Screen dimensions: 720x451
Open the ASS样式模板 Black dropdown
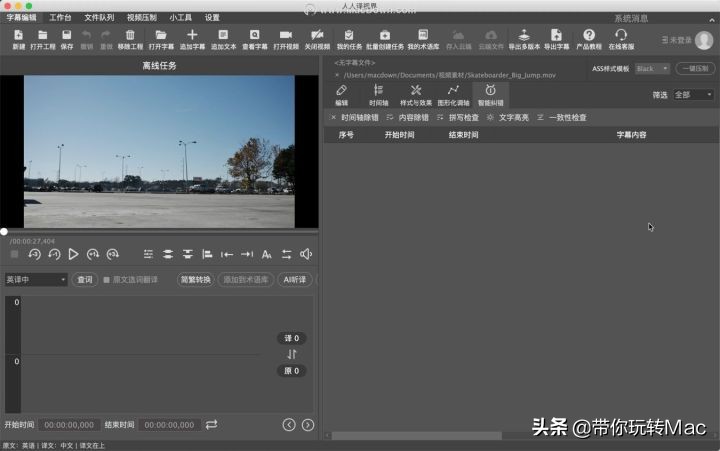pyautogui.click(x=652, y=68)
